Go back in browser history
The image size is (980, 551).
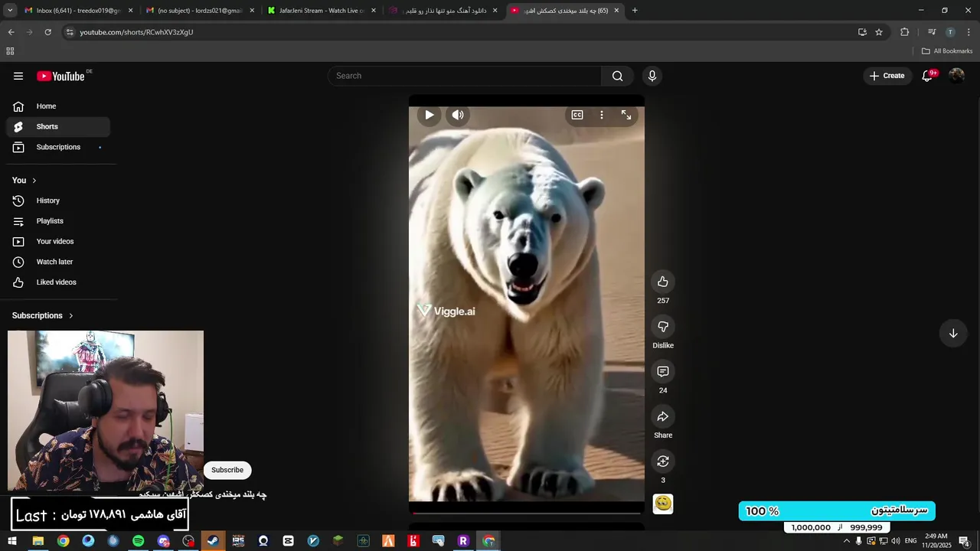(x=11, y=32)
